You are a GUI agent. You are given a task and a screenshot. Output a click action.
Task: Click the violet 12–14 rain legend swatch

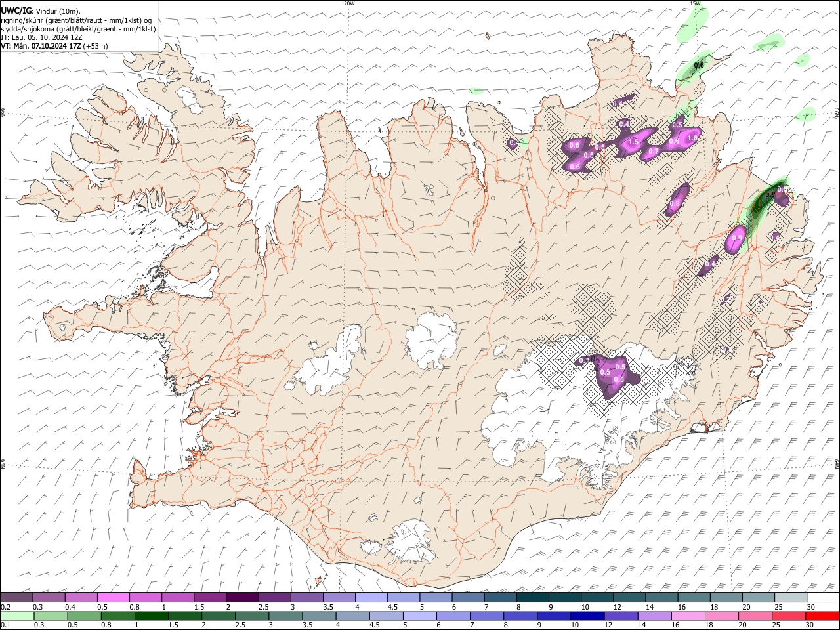click(620, 616)
